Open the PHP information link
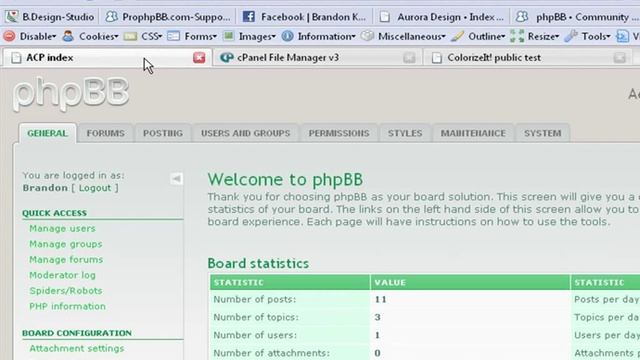Screen dimensions: 640x360 [x=67, y=306]
